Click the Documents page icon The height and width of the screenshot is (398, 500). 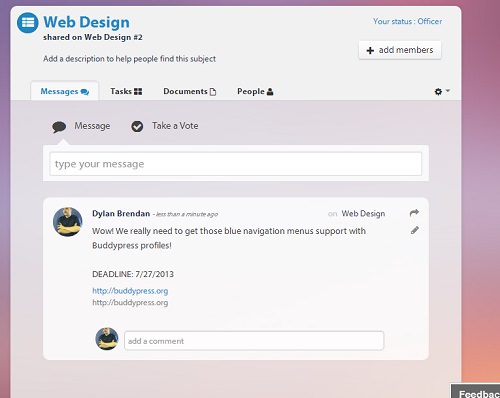[x=213, y=92]
